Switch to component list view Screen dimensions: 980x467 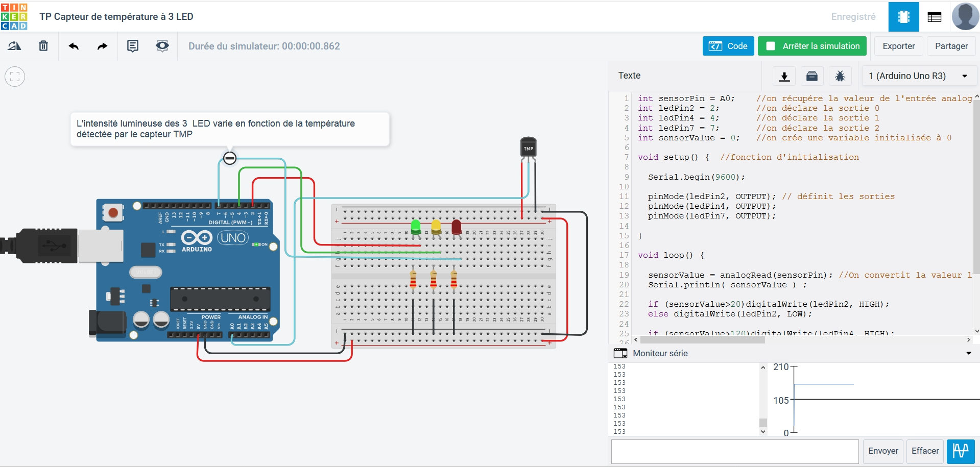tap(936, 16)
